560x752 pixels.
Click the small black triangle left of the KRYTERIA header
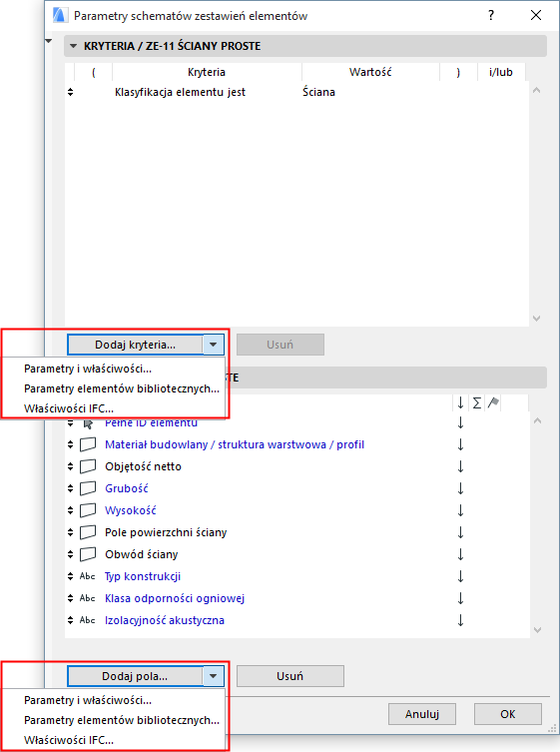click(x=49, y=41)
